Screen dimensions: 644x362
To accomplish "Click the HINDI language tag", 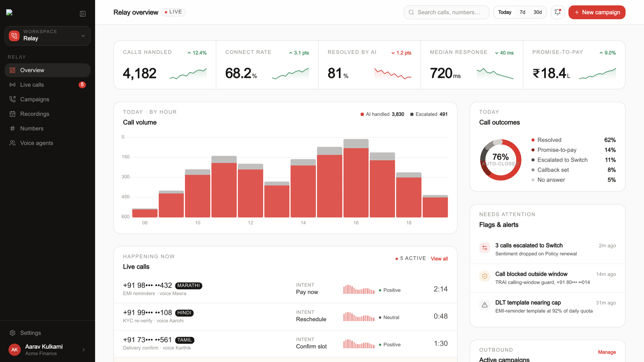I will click(x=184, y=313).
